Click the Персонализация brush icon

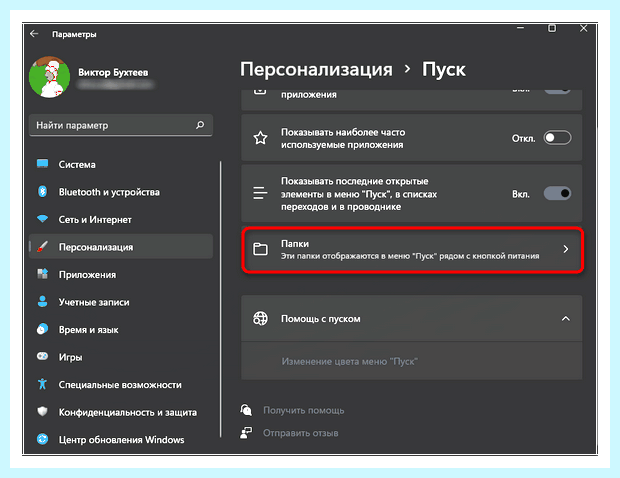[42, 247]
